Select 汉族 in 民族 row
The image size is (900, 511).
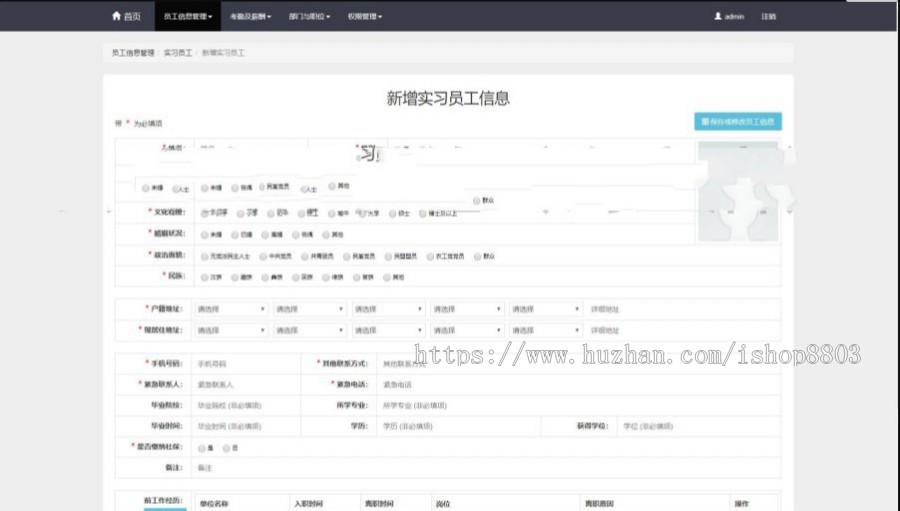(x=204, y=277)
